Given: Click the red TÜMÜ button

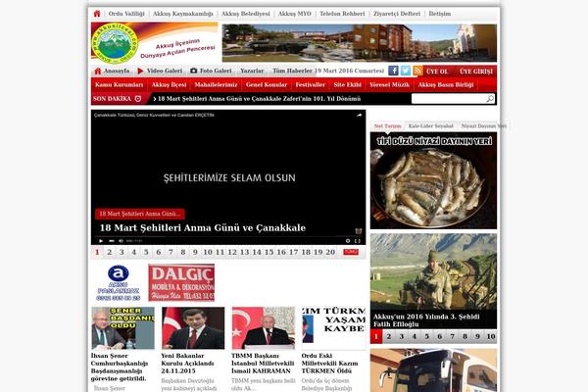Looking at the screenshot, I should pyautogui.click(x=351, y=252).
